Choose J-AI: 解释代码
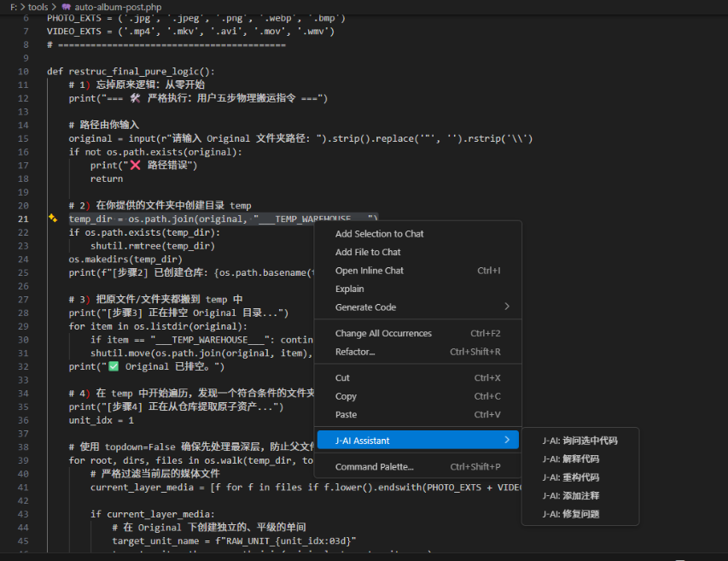This screenshot has height=561, width=728. click(579, 459)
